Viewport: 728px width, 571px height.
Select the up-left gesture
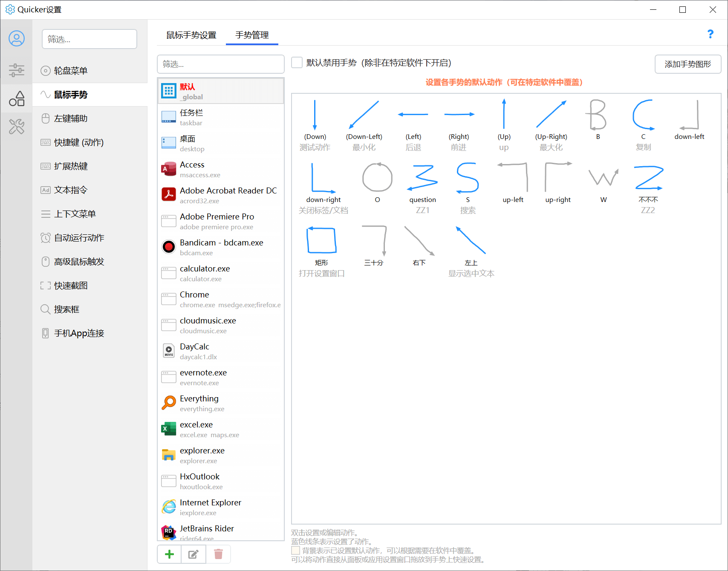pos(513,183)
